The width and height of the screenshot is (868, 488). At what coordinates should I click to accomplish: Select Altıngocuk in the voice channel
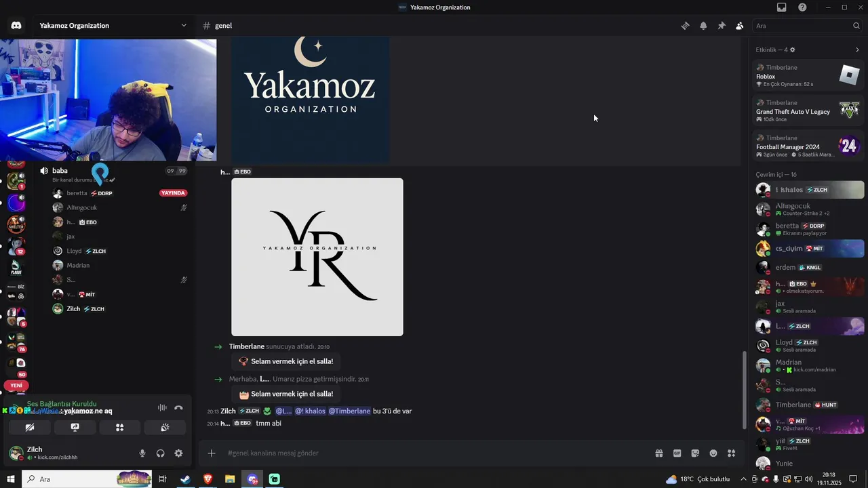(x=119, y=207)
